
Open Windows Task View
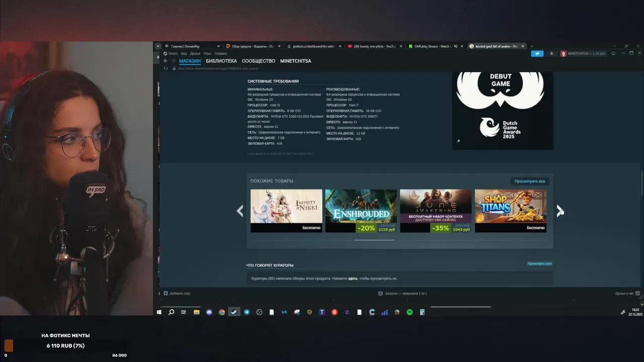184,312
